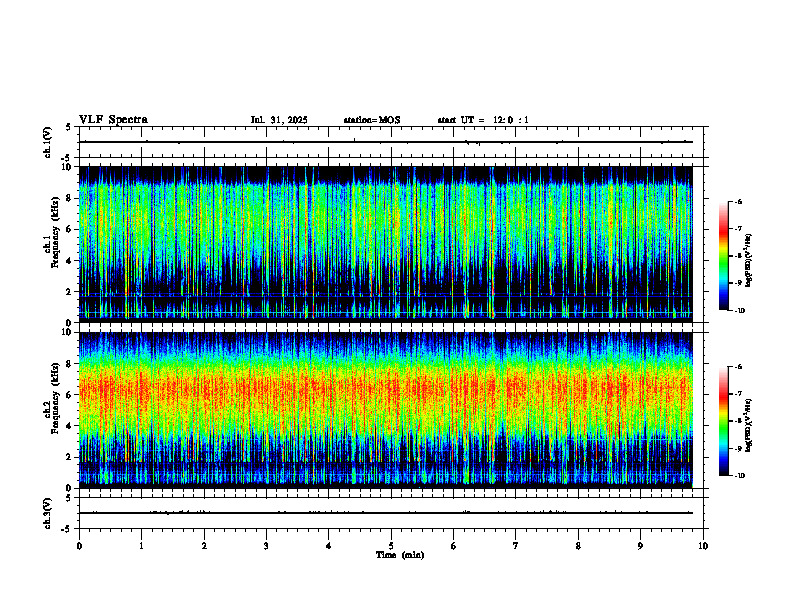Click the "start UT = 12:0 :1" text
This screenshot has height=612, width=792.
483,120
